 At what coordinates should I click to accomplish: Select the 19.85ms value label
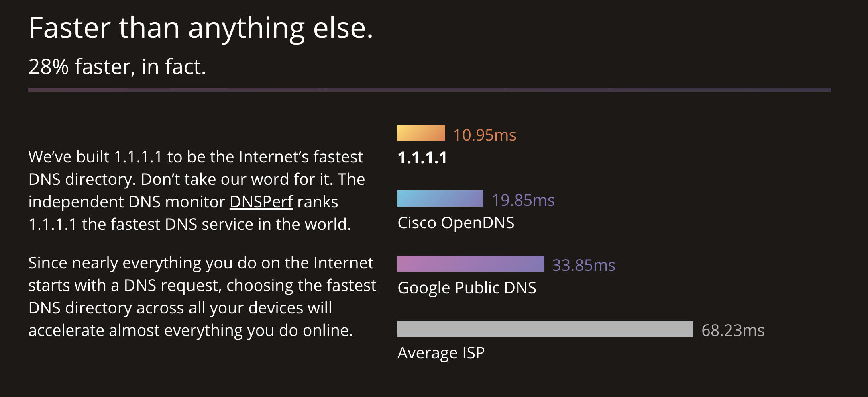point(523,200)
